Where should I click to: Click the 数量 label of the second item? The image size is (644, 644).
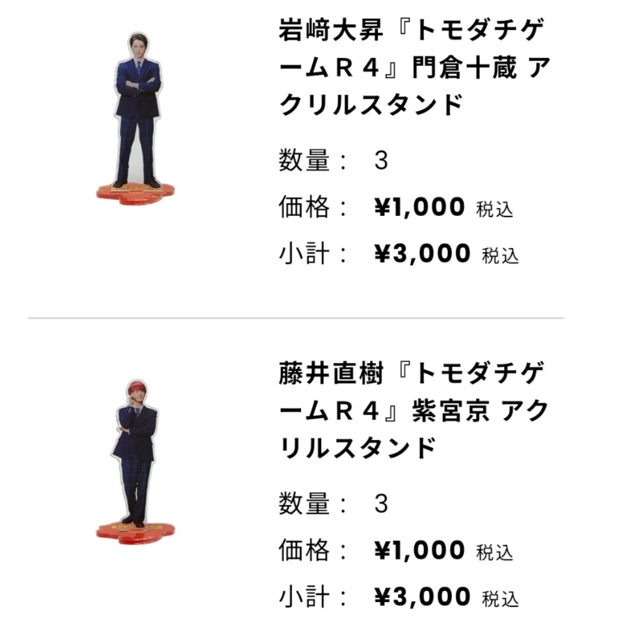(304, 504)
